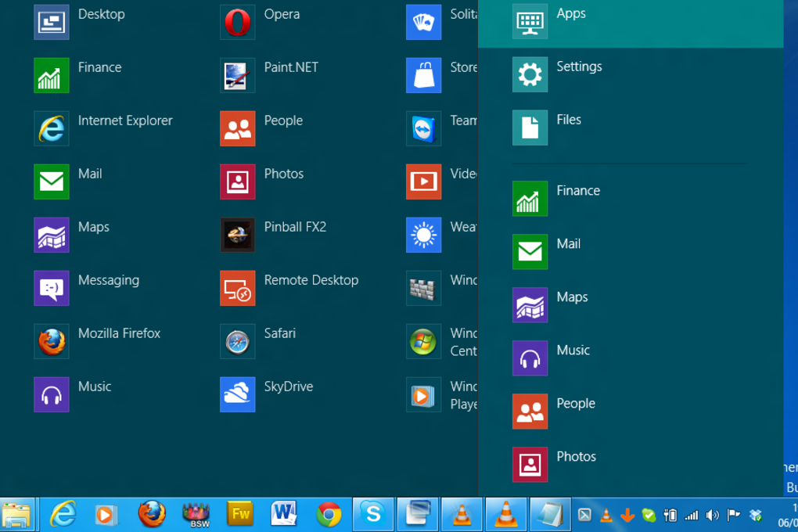Click the Firefox icon in the taskbar
The height and width of the screenshot is (532, 798).
(152, 515)
